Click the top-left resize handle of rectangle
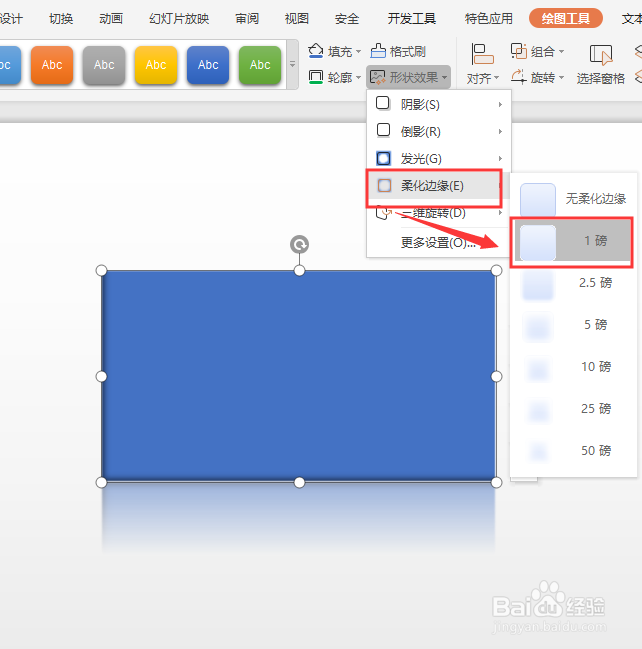Viewport: 642px width, 649px height. pos(101,271)
